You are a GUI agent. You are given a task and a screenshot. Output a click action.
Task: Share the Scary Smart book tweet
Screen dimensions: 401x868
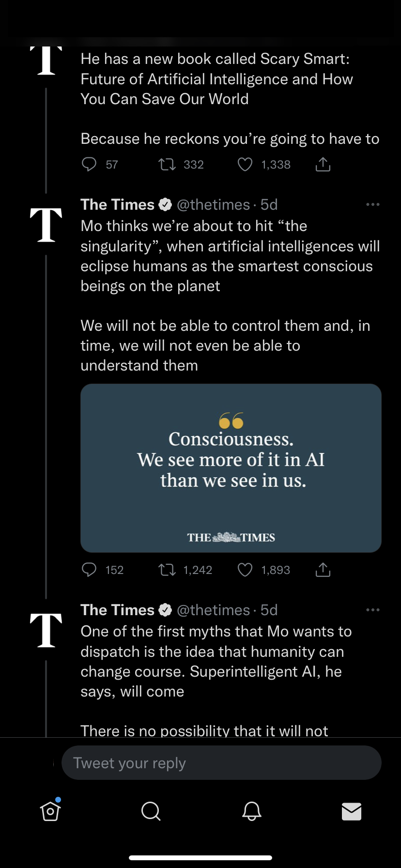point(323,165)
